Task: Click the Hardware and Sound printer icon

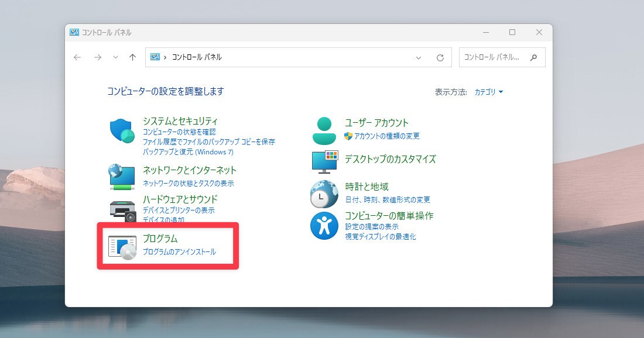Action: tap(122, 210)
